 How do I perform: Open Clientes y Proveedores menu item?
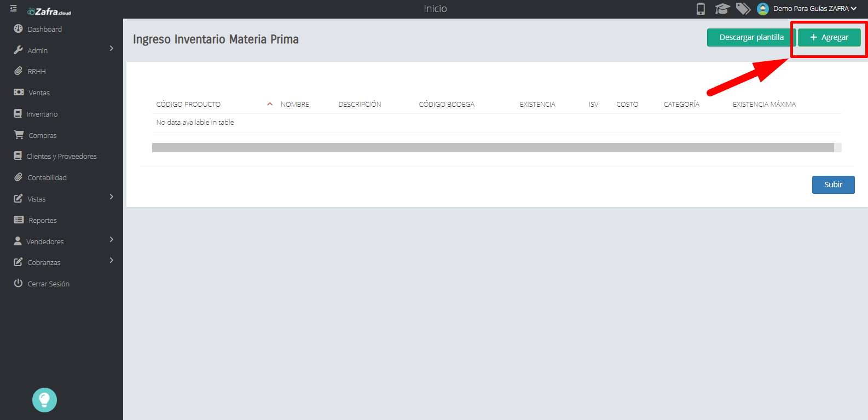62,157
